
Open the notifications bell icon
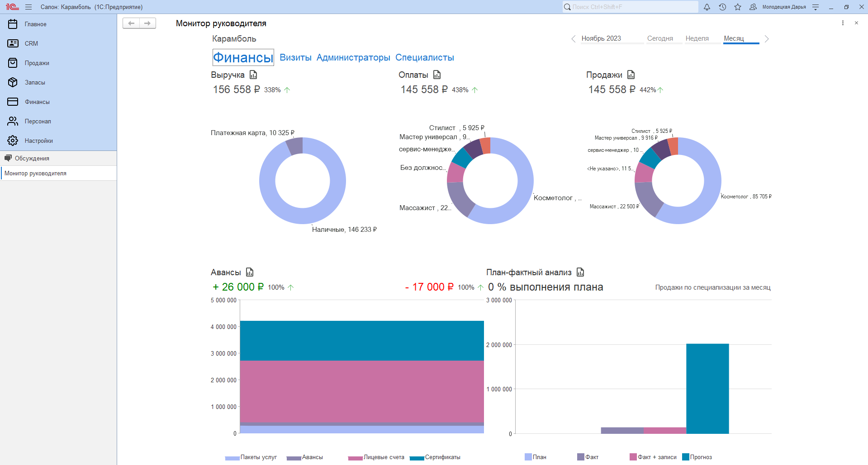tap(707, 7)
